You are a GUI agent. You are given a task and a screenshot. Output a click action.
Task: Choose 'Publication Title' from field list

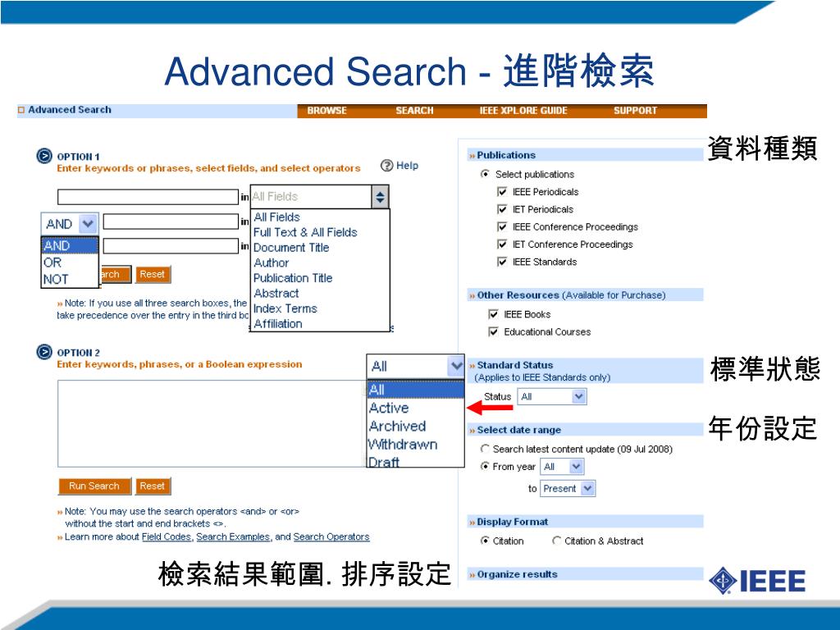point(293,278)
